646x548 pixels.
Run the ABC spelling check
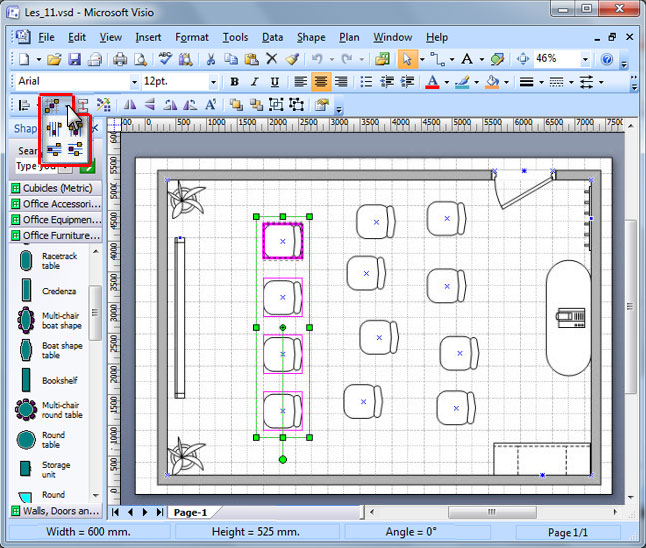pos(165,59)
